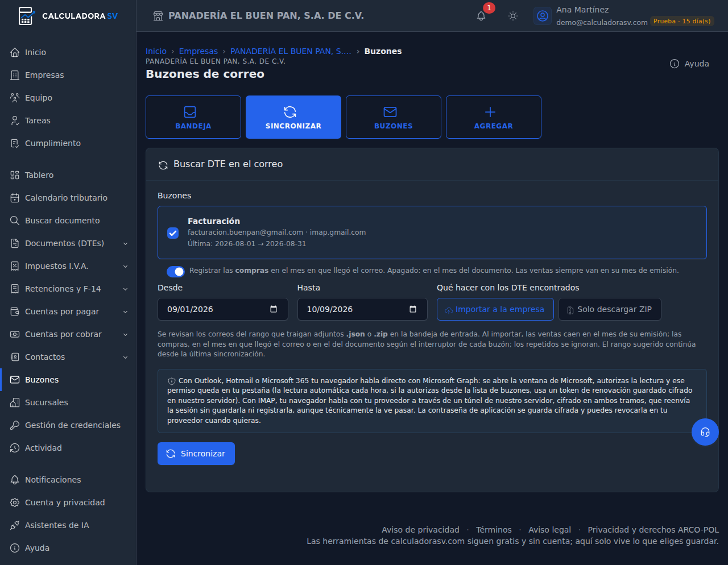The image size is (728, 565).
Task: Select Importar a la empresa option
Action: pos(495,309)
